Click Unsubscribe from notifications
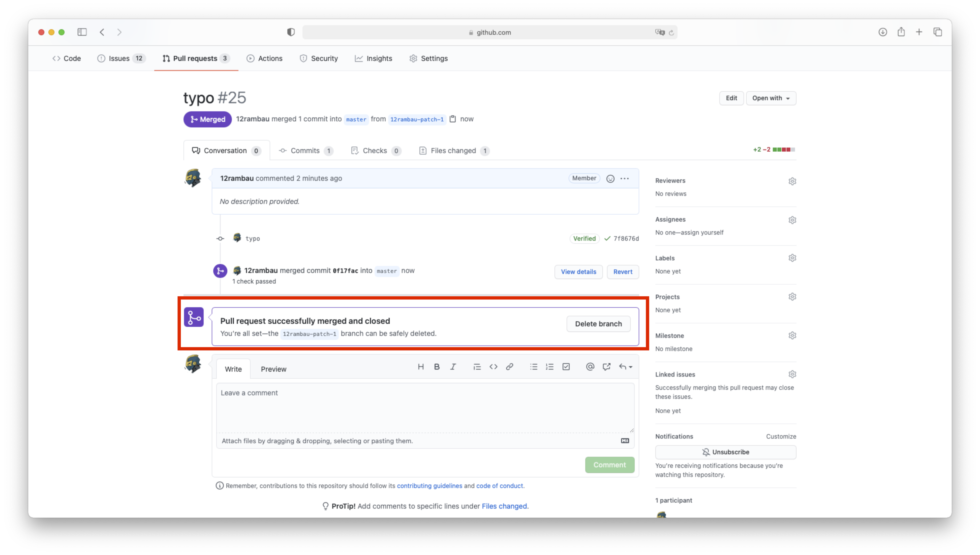The width and height of the screenshot is (980, 555). pyautogui.click(x=725, y=452)
